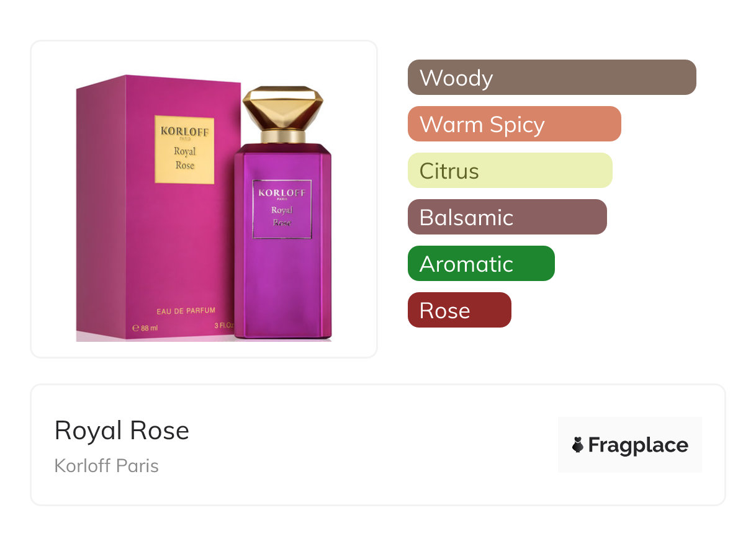Select the Woody accord bar
756x536 pixels.
tap(552, 78)
